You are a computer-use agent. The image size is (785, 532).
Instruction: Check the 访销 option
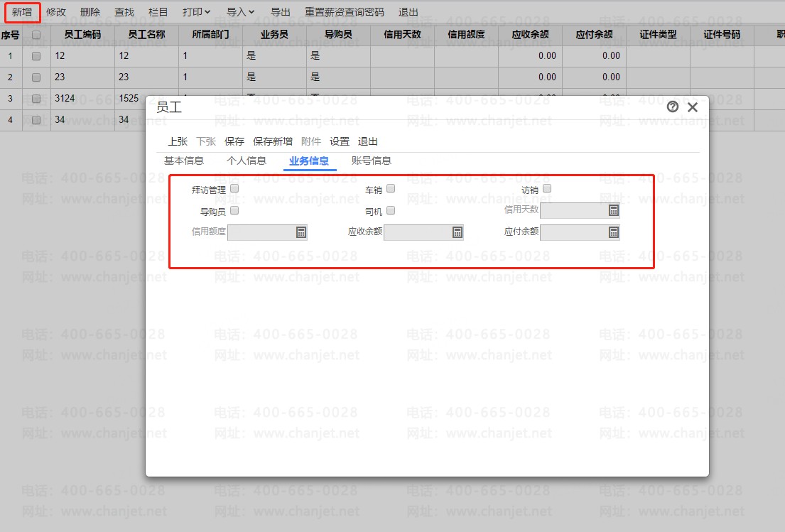pos(547,189)
